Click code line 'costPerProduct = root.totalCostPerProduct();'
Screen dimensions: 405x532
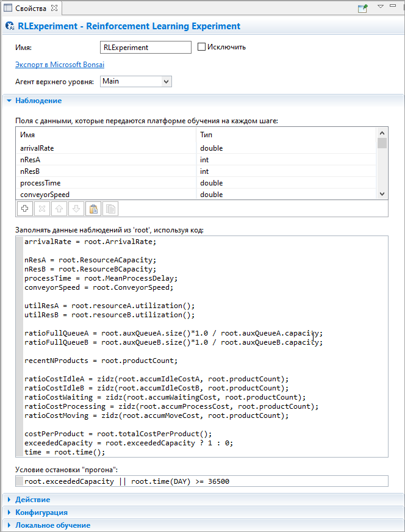[x=118, y=434]
